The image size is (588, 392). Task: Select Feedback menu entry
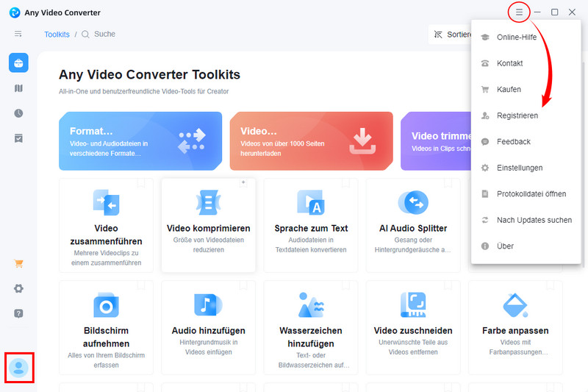coord(526,142)
